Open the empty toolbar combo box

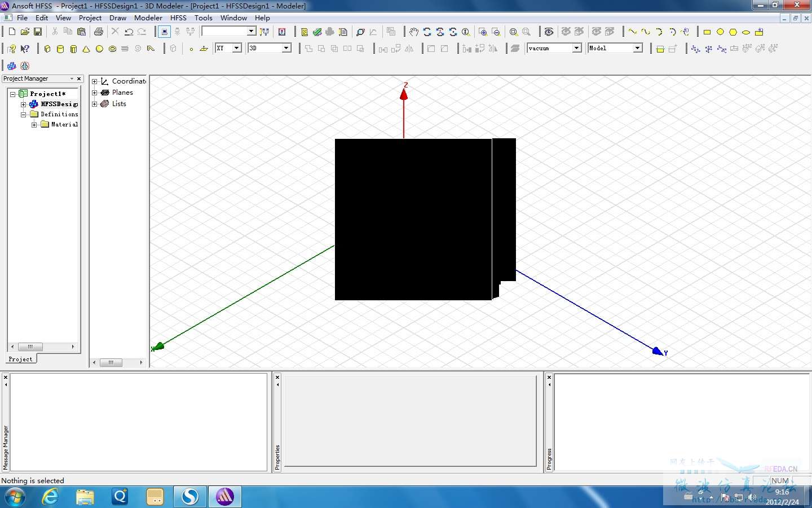coord(229,32)
